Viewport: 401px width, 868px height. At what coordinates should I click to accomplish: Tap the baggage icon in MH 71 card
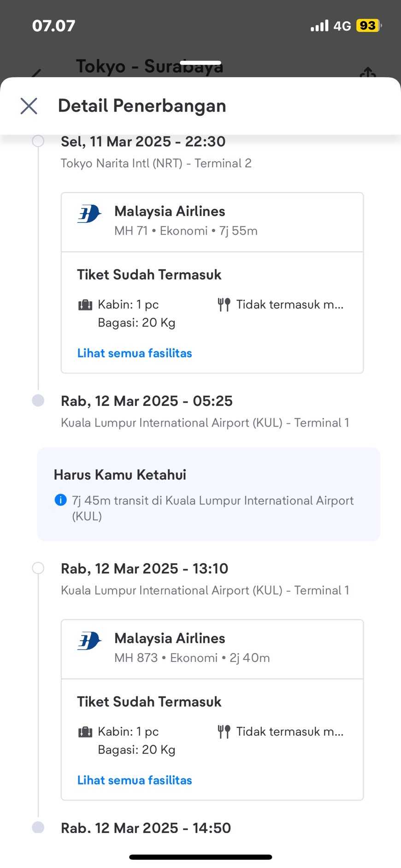click(x=85, y=305)
